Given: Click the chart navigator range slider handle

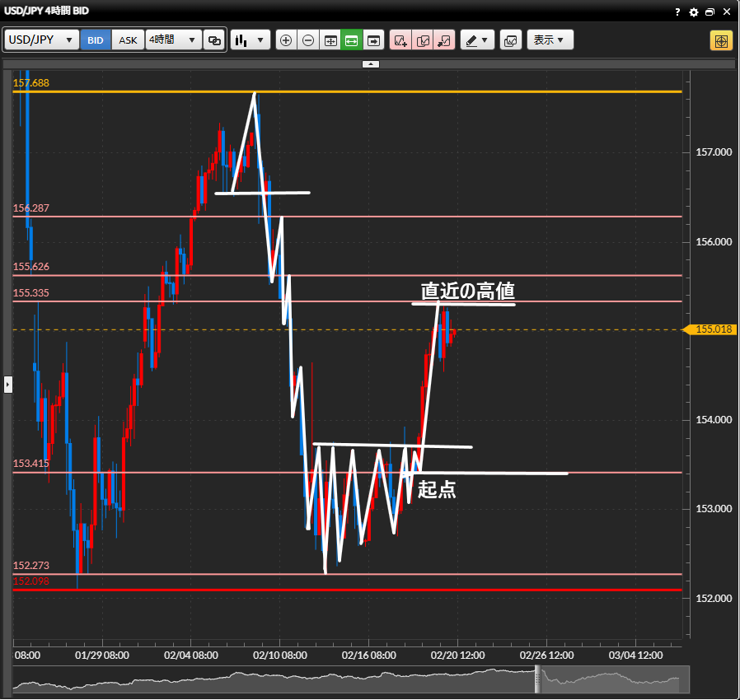Looking at the screenshot, I should pyautogui.click(x=538, y=679).
